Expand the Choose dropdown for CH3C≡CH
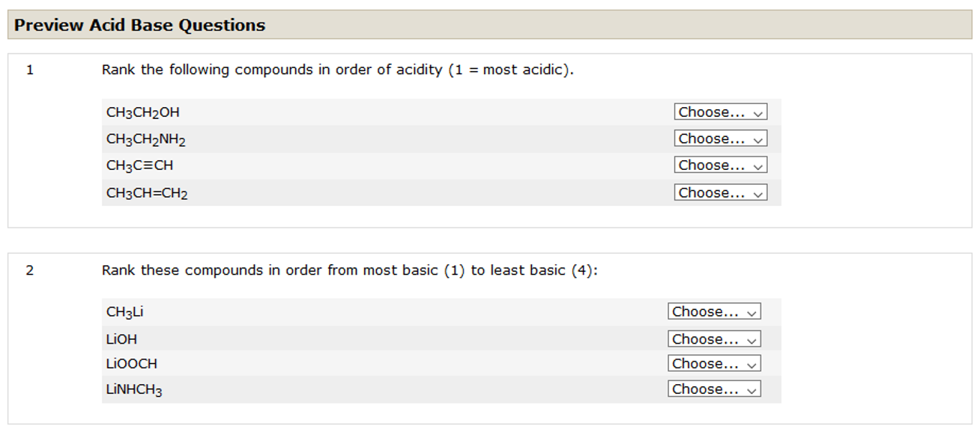This screenshot has height=432, width=980. [720, 165]
